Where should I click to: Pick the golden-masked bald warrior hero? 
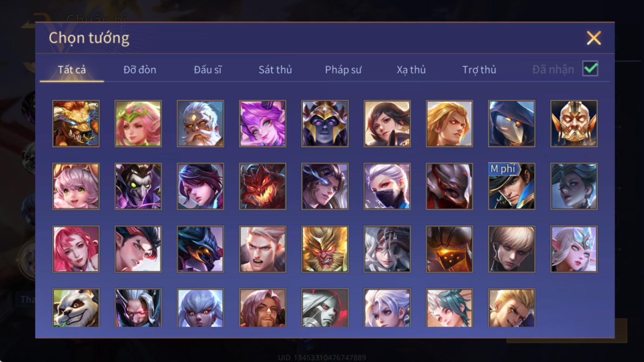coord(574,124)
